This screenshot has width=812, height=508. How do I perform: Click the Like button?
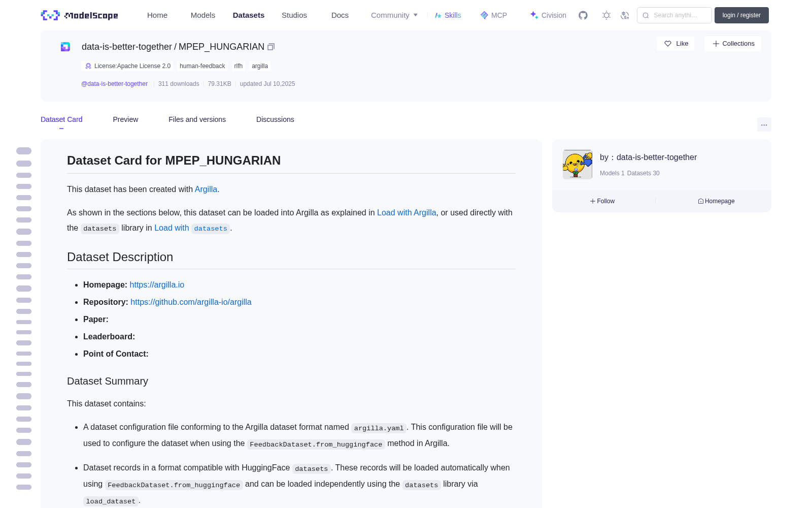[675, 44]
